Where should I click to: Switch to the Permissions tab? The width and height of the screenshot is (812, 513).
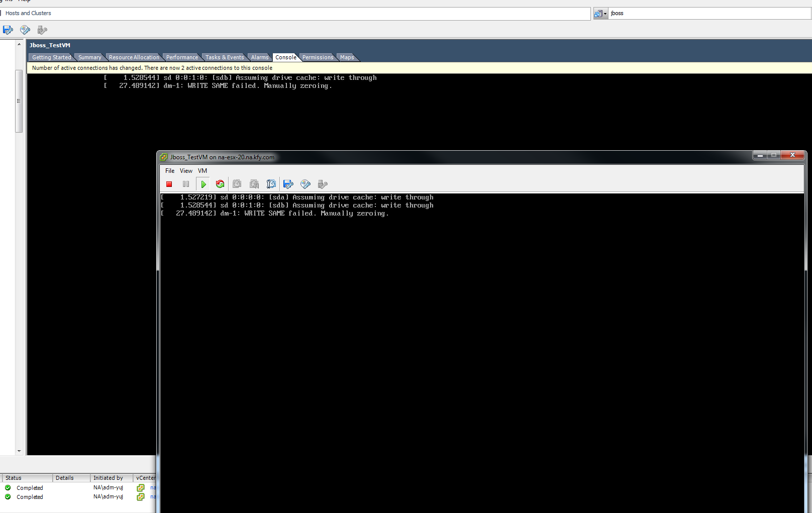[318, 57]
